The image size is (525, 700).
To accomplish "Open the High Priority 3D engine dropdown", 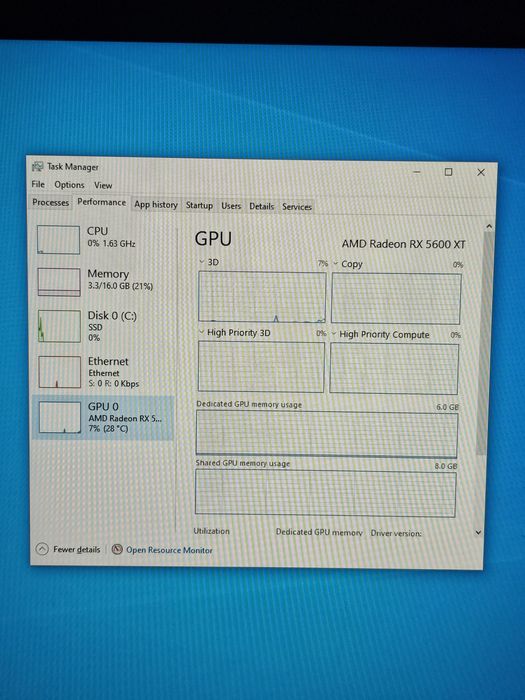I will pyautogui.click(x=201, y=332).
